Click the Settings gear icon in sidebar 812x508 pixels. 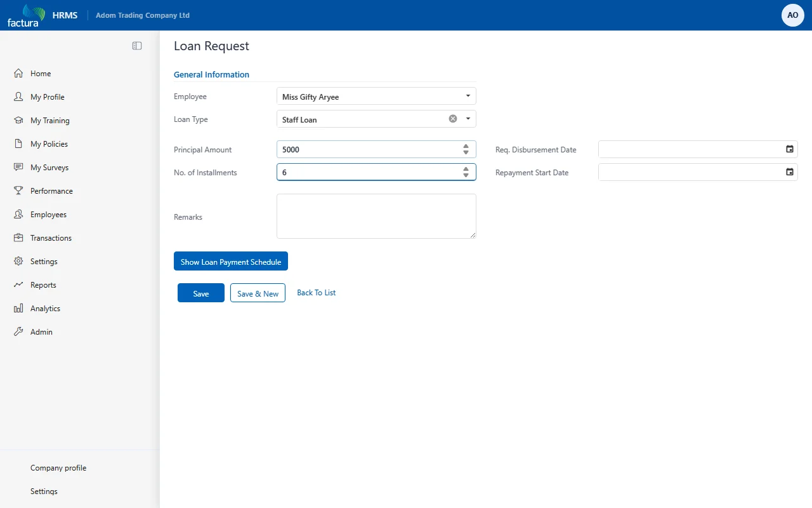coord(18,262)
